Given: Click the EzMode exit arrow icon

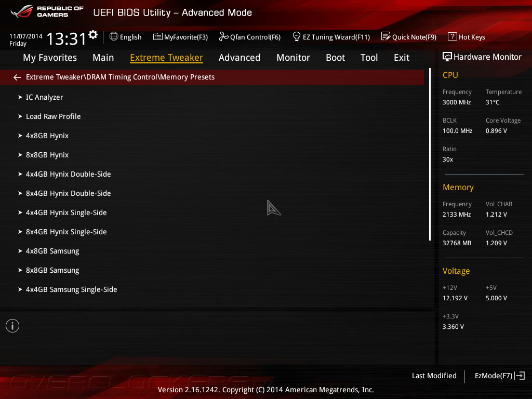Looking at the screenshot, I should (x=520, y=376).
